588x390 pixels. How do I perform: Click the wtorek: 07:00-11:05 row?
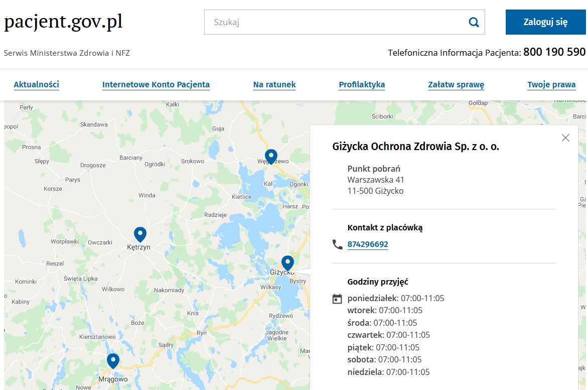pos(385,310)
